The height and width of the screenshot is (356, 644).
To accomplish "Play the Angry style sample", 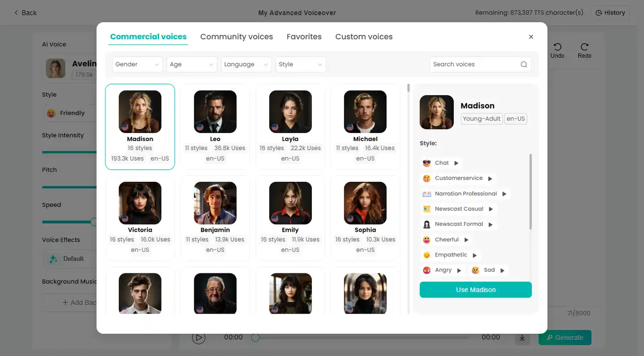I will pos(459,270).
